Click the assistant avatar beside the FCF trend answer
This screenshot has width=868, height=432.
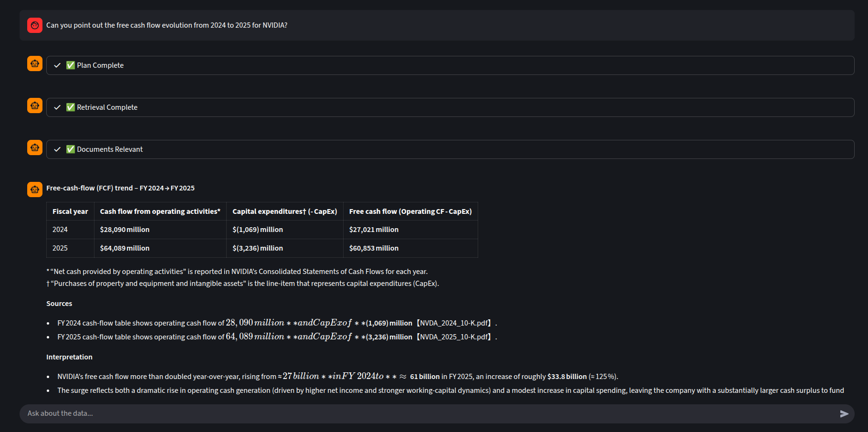35,190
